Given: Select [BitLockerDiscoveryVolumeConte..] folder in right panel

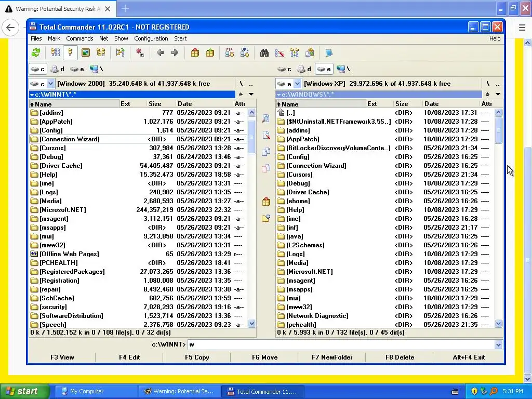Looking at the screenshot, I should pos(385,148).
